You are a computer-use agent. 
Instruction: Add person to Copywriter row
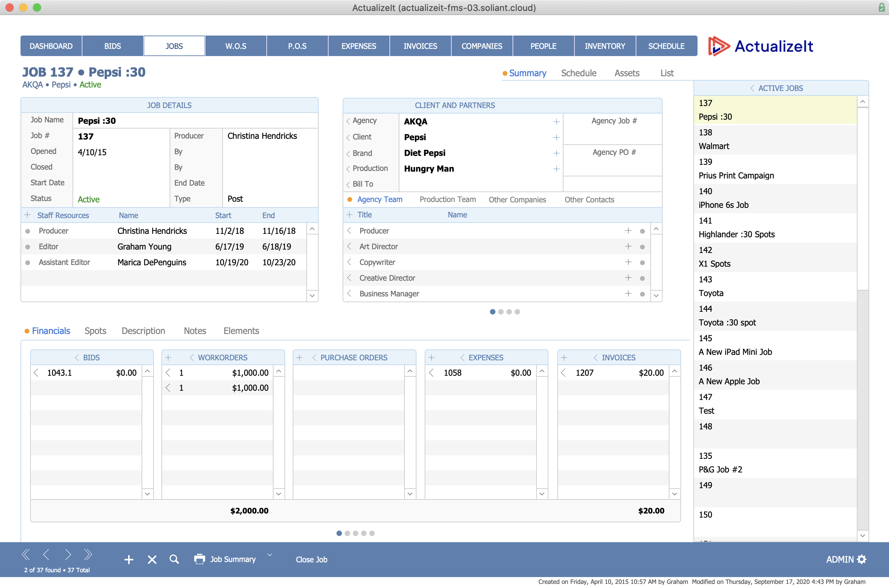click(x=628, y=262)
